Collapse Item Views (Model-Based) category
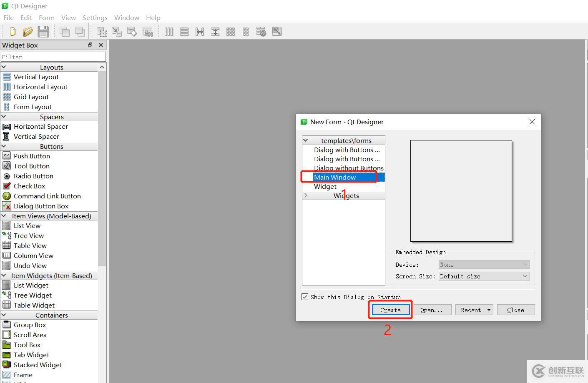The width and height of the screenshot is (588, 383). click(x=4, y=216)
